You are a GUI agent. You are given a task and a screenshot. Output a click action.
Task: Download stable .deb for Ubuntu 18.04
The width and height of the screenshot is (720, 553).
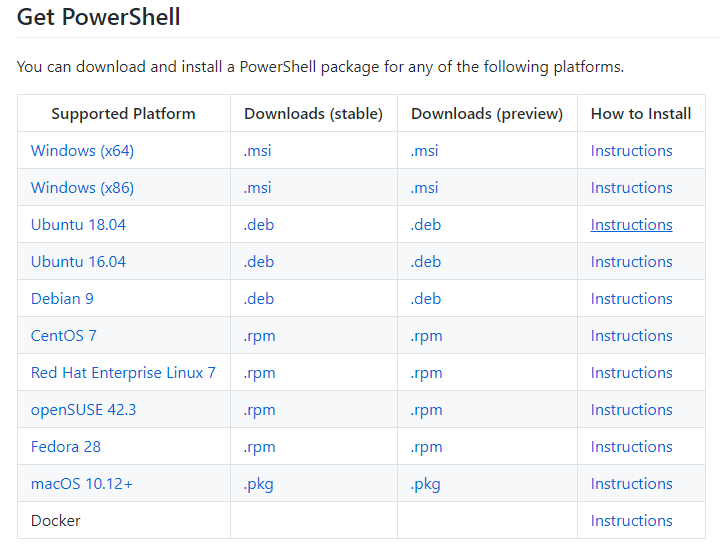tap(259, 225)
